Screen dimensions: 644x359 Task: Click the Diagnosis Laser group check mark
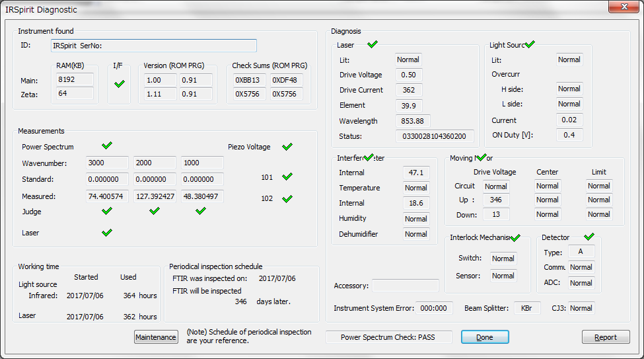pyautogui.click(x=373, y=44)
